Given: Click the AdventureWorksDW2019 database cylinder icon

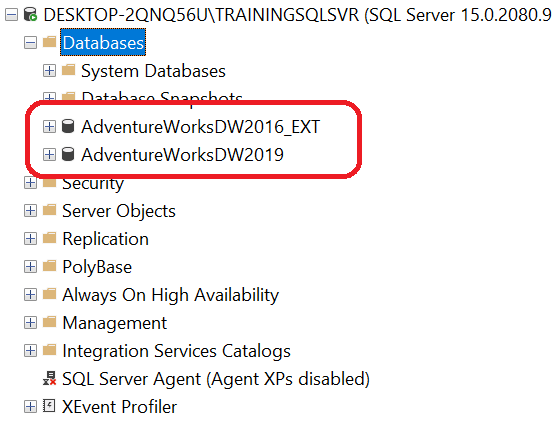Looking at the screenshot, I should point(68,154).
